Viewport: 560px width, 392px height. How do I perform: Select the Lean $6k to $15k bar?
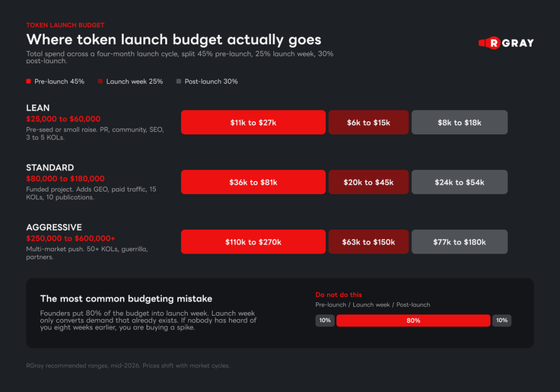pyautogui.click(x=369, y=122)
